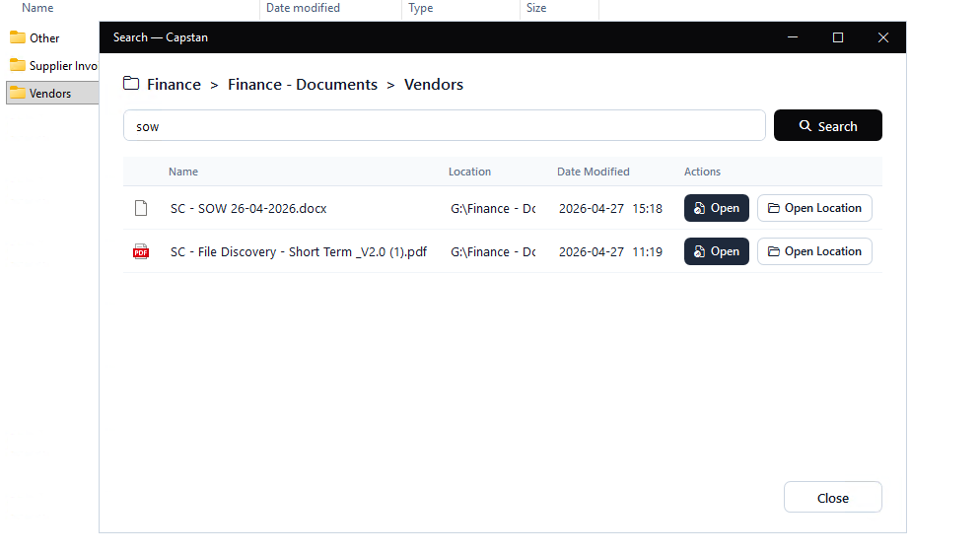Click the folder icon beside the Finance breadcrumb
This screenshot has width=980, height=553.
(x=131, y=84)
